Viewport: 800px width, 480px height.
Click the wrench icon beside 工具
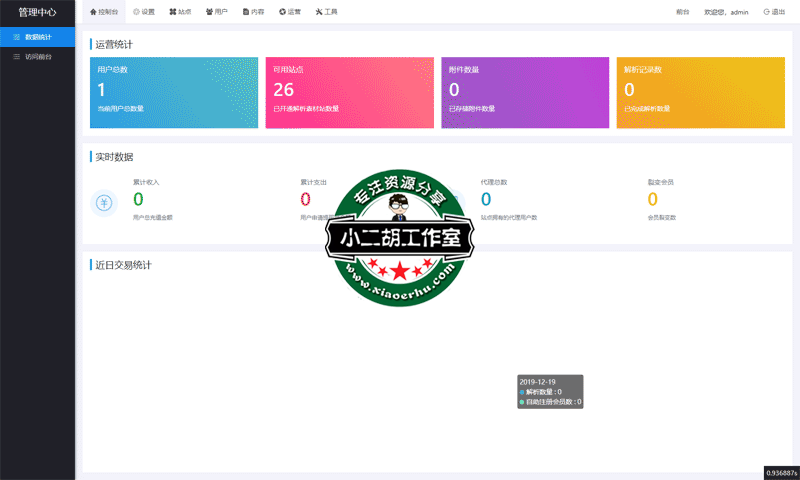coord(319,12)
